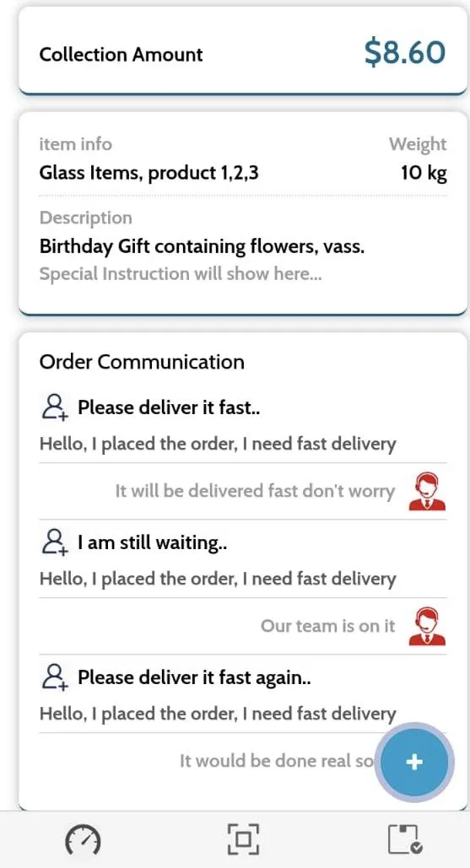470x868 pixels.
Task: Open the saved orders checkmark icon
Action: (405, 840)
